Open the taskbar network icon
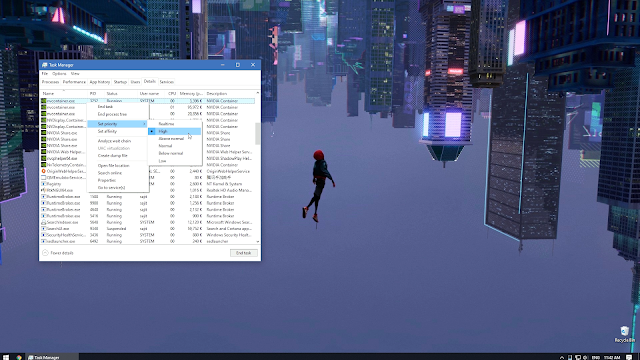 pyautogui.click(x=578, y=357)
